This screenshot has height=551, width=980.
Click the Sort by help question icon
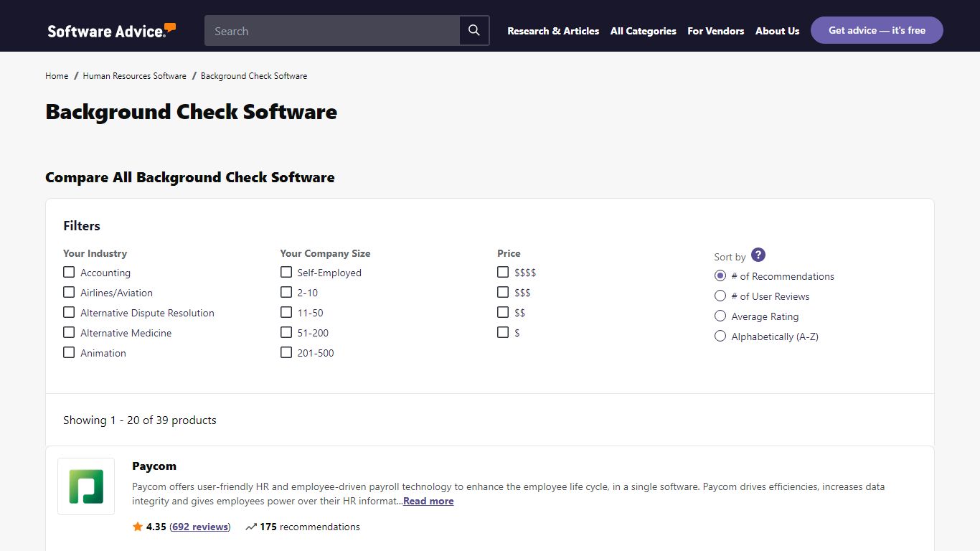pos(758,255)
